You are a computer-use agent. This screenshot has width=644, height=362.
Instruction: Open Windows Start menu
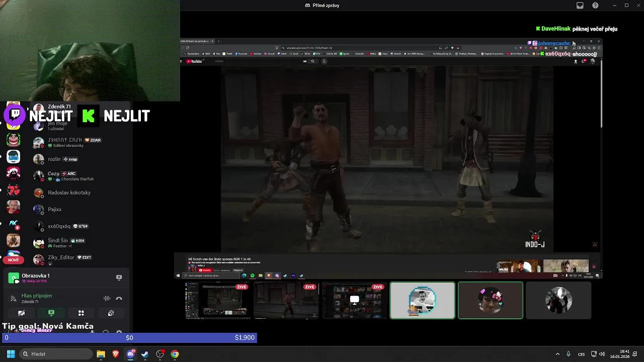point(11,354)
